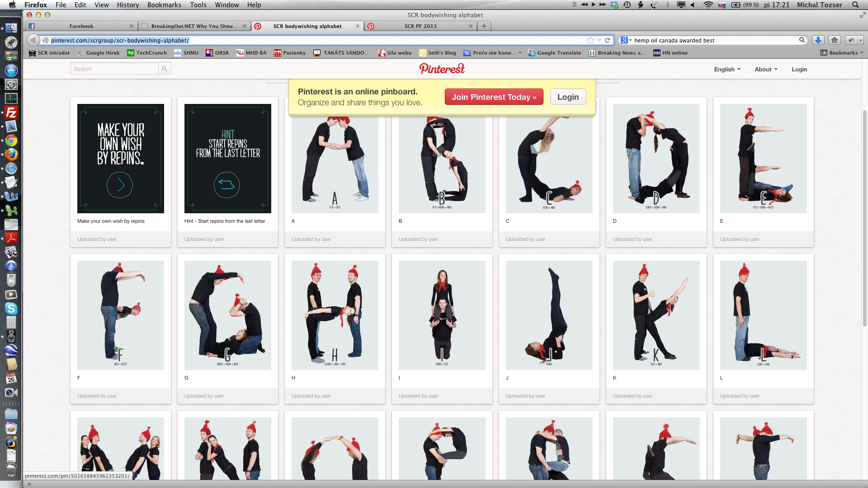868x488 pixels.
Task: Open the toolbar add-on dropdown arrow
Action: coord(860,40)
